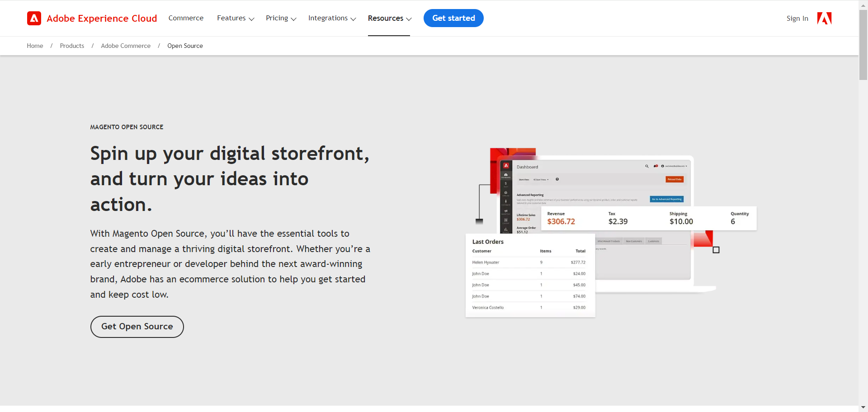Navigate to Products breadcrumb

pyautogui.click(x=72, y=46)
